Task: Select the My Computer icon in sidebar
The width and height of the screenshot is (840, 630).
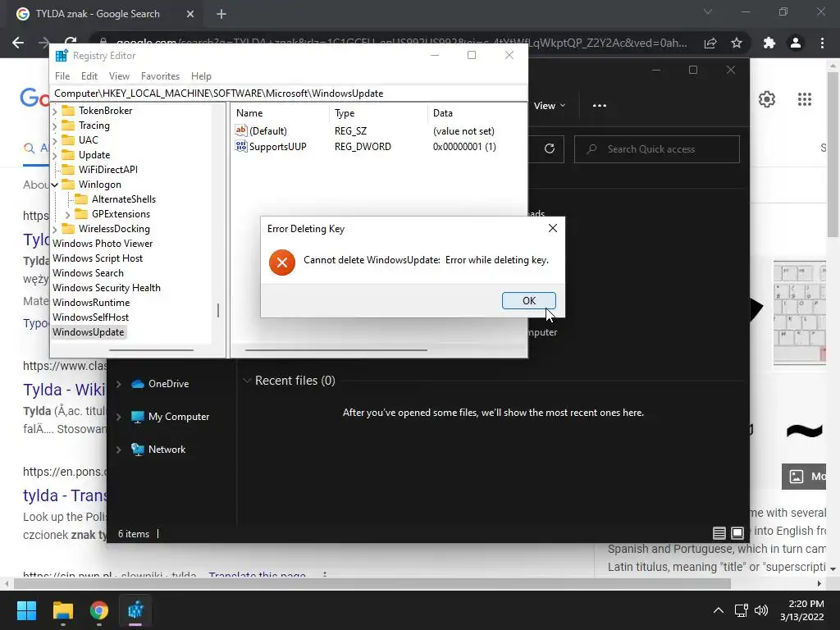Action: click(x=138, y=416)
